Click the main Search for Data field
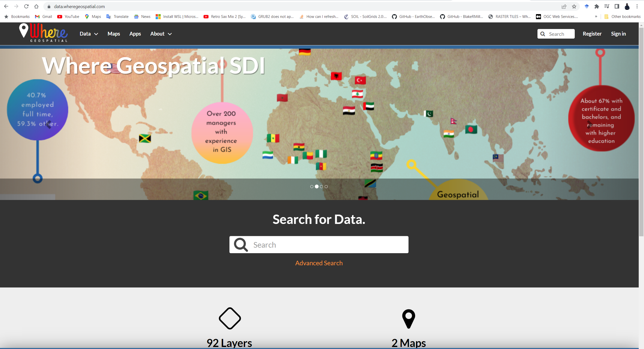Image resolution: width=644 pixels, height=349 pixels. (x=327, y=245)
